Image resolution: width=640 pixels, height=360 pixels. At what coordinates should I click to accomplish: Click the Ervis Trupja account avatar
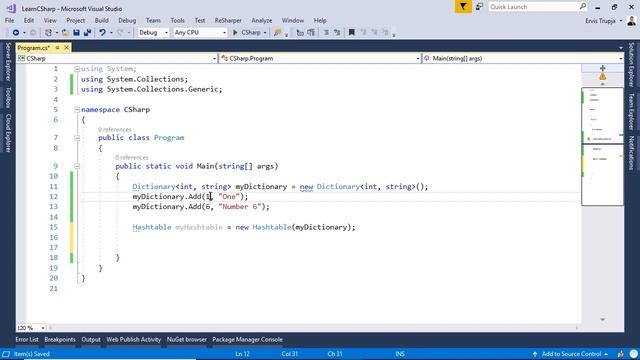[x=631, y=21]
